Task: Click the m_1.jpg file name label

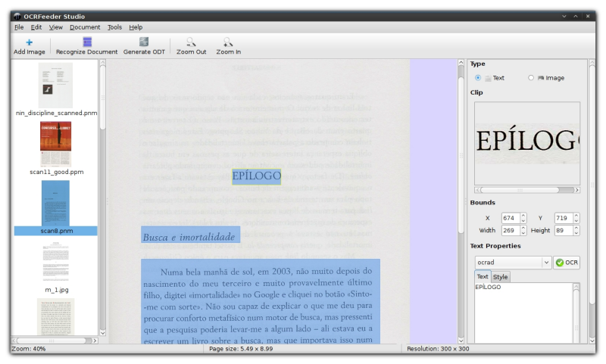Action: click(x=57, y=290)
